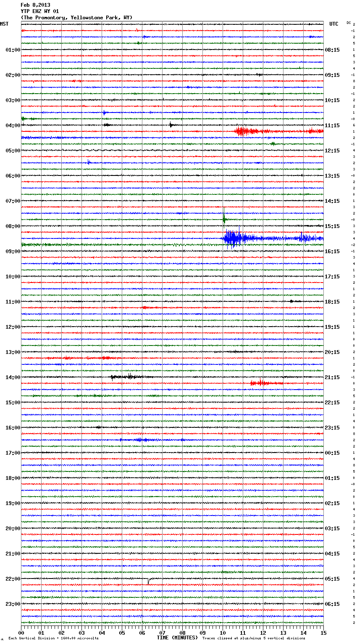Select the '09:00' MST time label
The height and width of the screenshot is (644, 357).
click(x=13, y=251)
